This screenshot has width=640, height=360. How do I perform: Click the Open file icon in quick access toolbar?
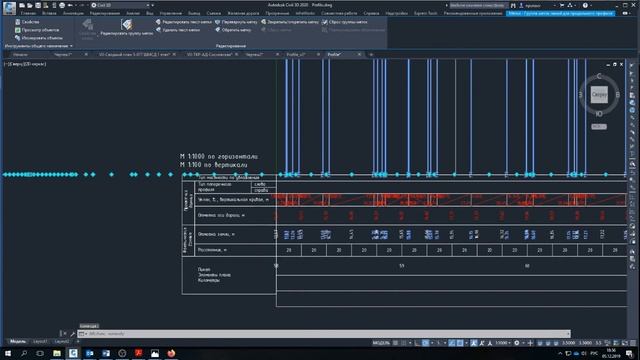click(29, 5)
